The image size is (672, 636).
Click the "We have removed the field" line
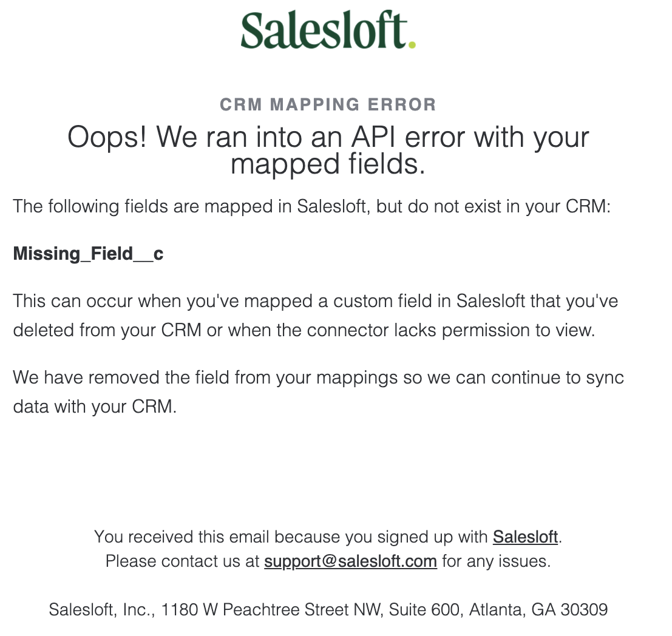(318, 377)
